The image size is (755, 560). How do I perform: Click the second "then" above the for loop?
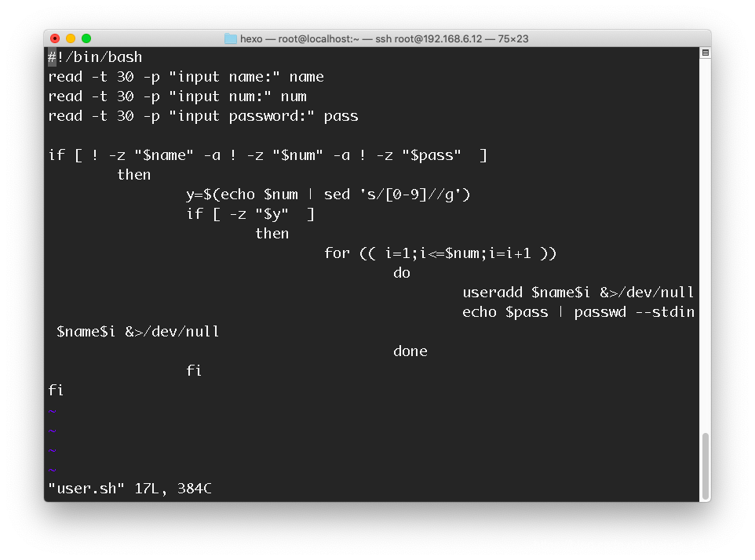pyautogui.click(x=272, y=234)
